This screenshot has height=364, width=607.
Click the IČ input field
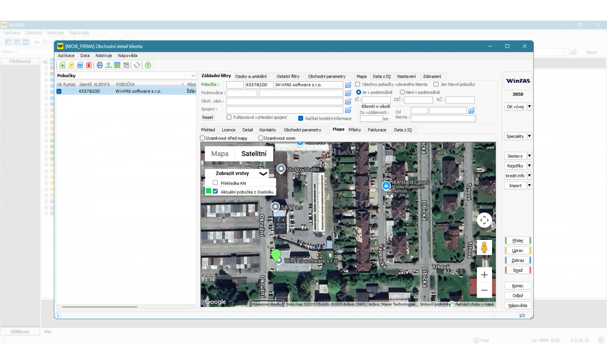376,100
